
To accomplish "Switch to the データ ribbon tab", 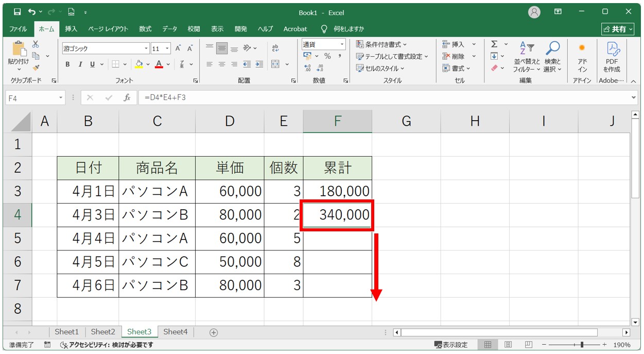I will (170, 29).
